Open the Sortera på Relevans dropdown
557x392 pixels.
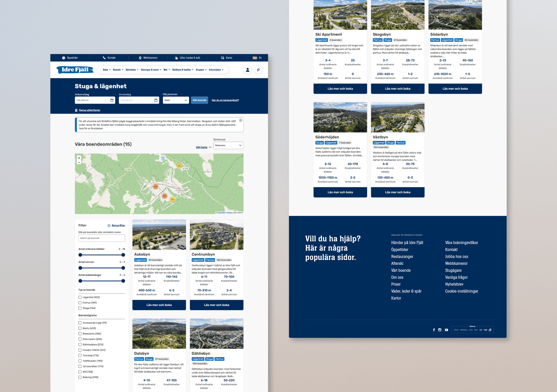coord(228,146)
